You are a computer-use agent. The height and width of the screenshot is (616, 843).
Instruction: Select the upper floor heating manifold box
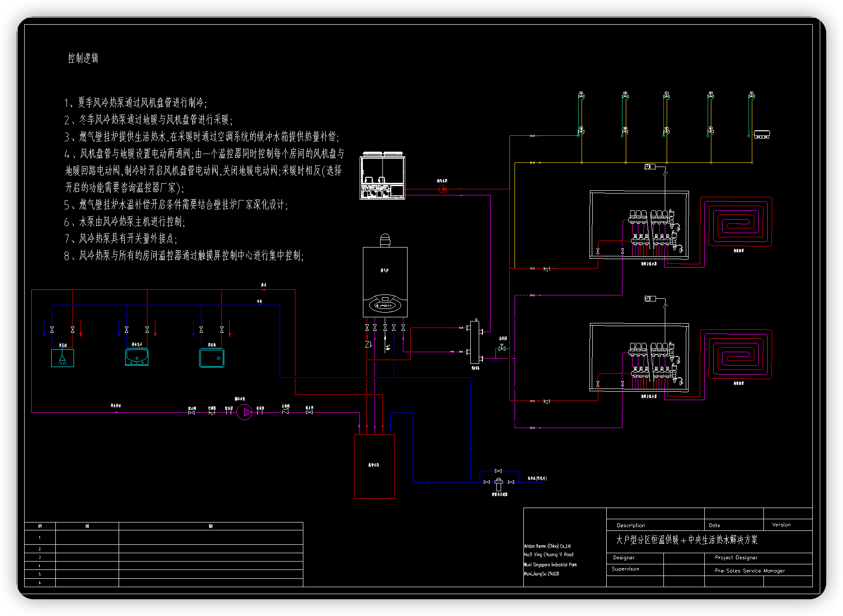640,224
